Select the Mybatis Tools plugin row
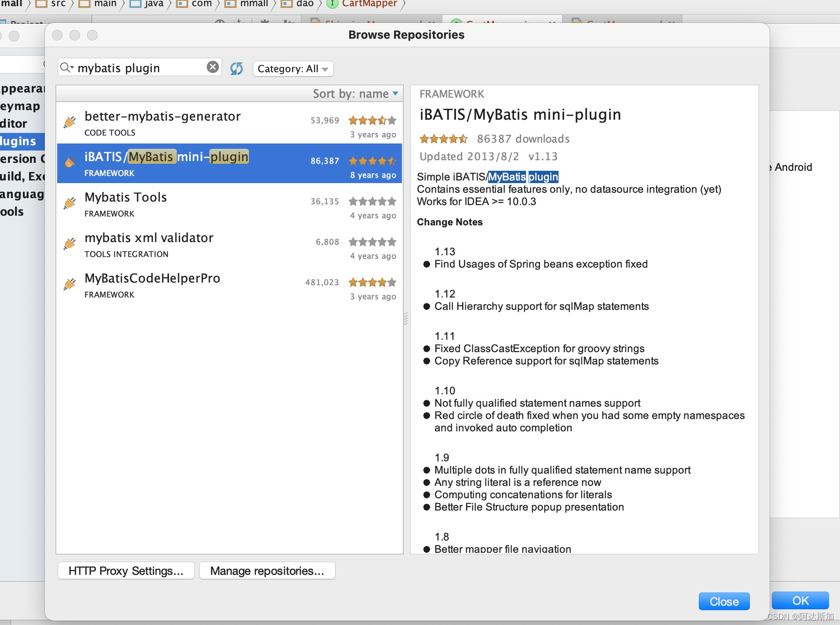The image size is (840, 625). click(x=230, y=204)
